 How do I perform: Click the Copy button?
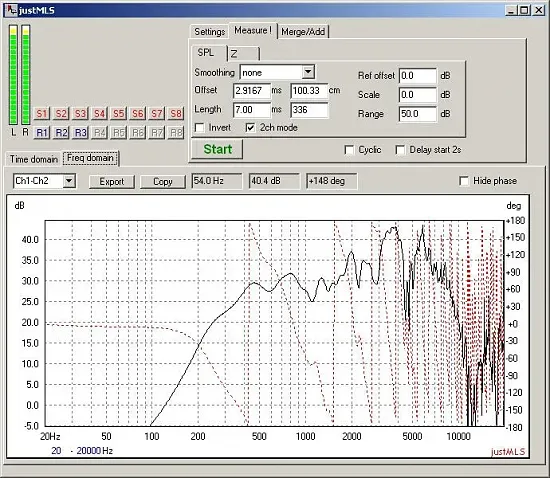163,182
